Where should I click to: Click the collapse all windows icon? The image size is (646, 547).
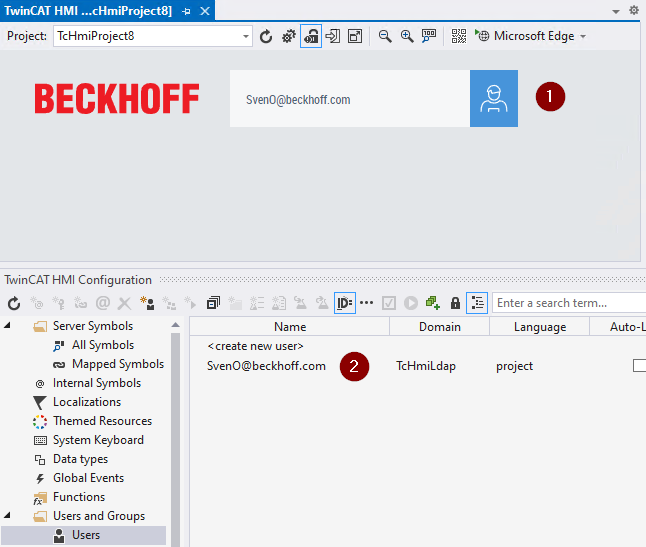coord(213,304)
